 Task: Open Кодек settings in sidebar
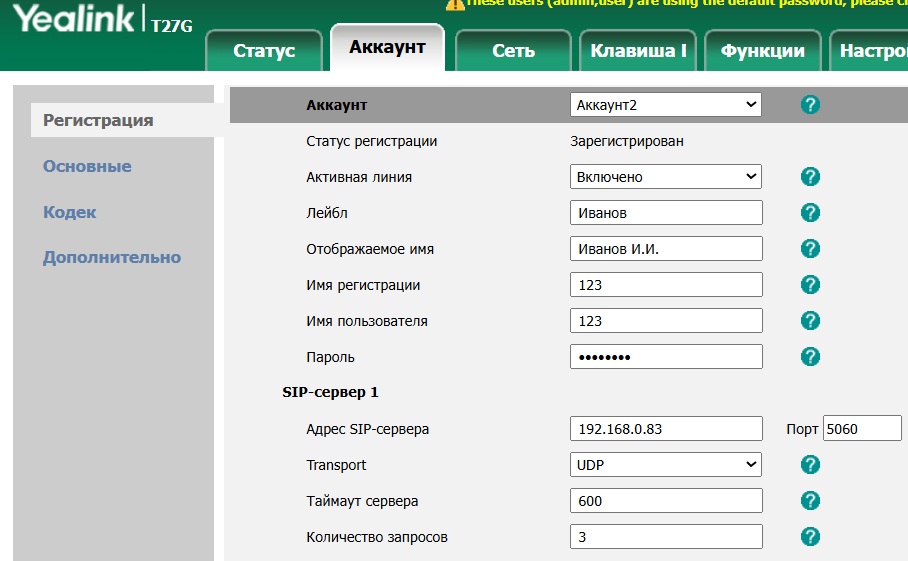click(x=70, y=212)
